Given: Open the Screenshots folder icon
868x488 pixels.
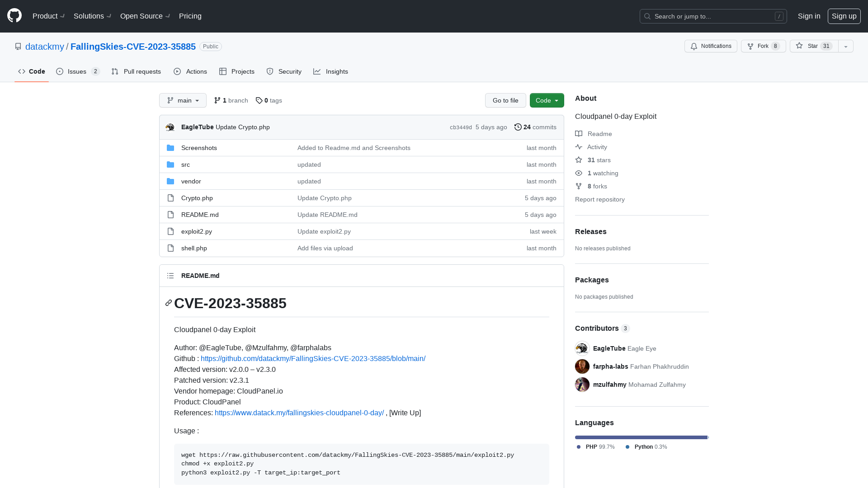Looking at the screenshot, I should tap(170, 148).
